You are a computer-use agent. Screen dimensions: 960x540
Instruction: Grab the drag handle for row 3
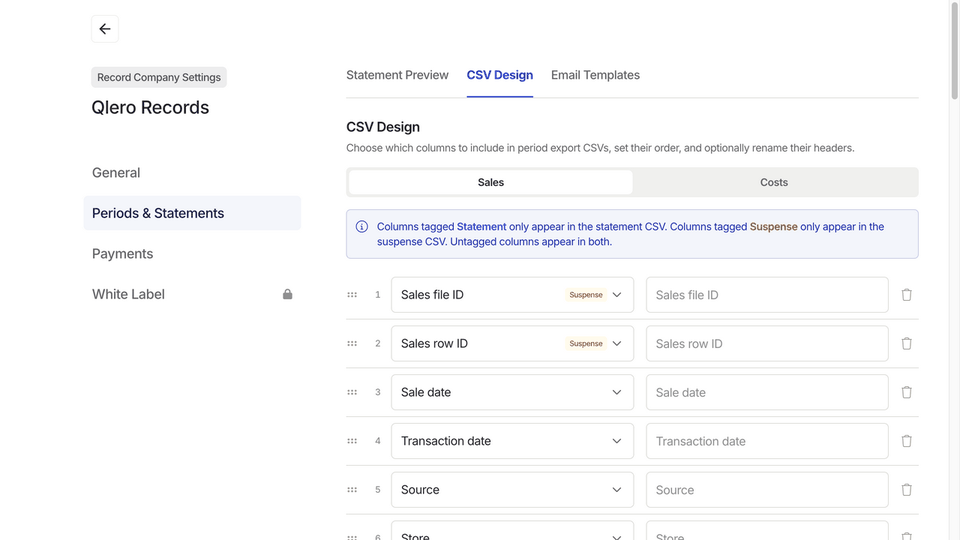click(352, 392)
